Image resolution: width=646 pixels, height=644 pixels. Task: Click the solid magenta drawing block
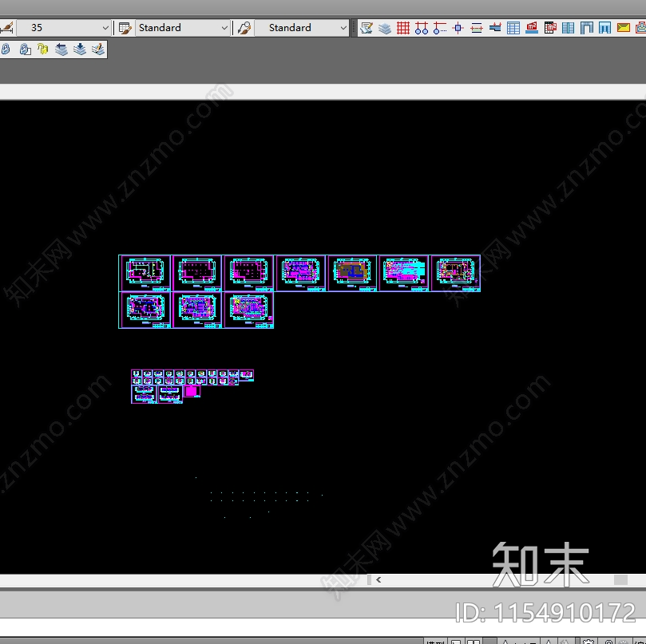[191, 391]
